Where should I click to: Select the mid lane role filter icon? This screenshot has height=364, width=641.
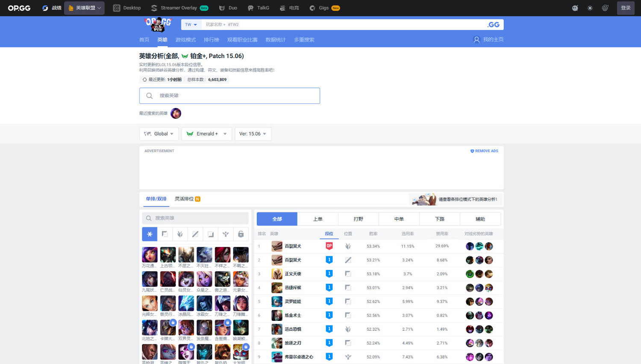195,234
